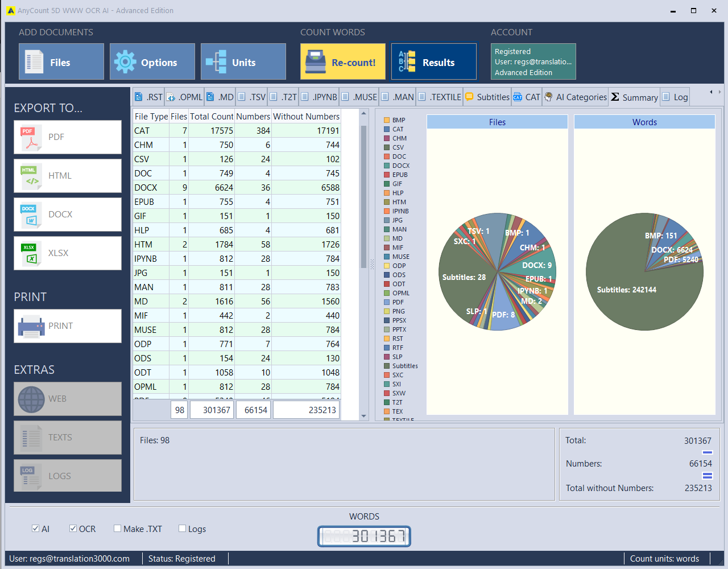
Task: Switch to the .OPML tab
Action: click(x=184, y=97)
